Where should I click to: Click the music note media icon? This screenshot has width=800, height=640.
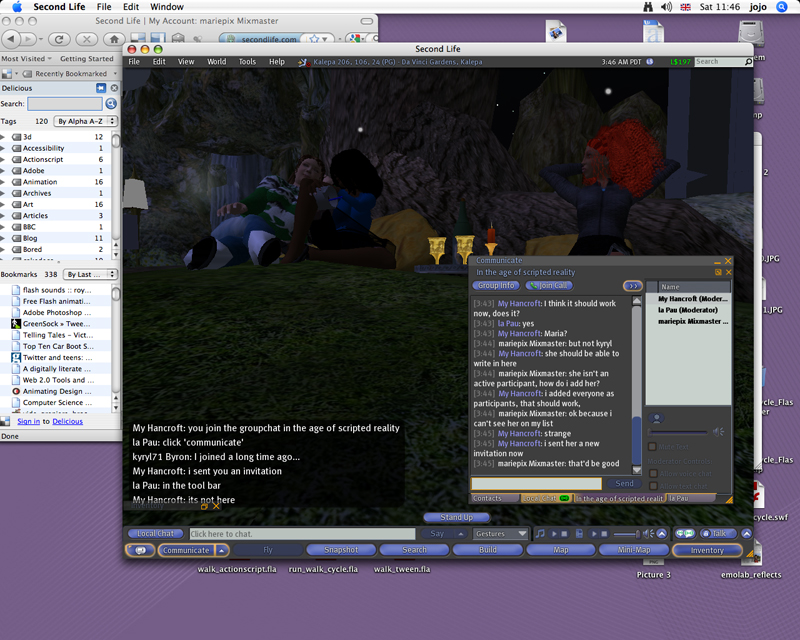(540, 534)
